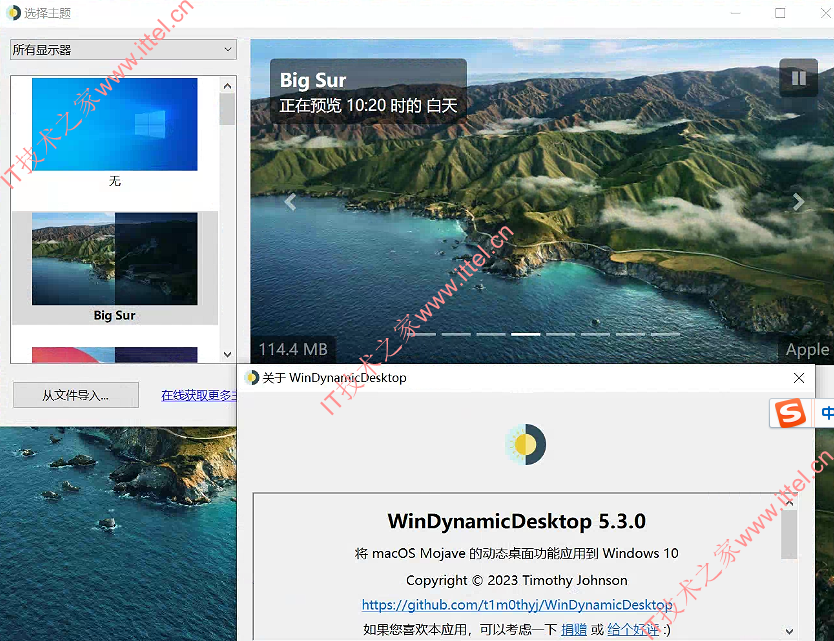The height and width of the screenshot is (641, 834).
Task: Click 从文件导入... to import a theme
Action: (x=76, y=395)
